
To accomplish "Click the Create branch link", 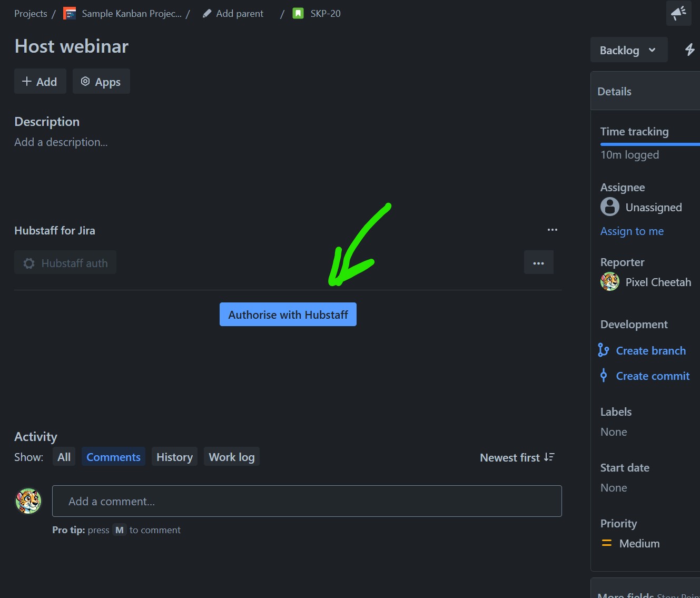I will click(x=651, y=350).
